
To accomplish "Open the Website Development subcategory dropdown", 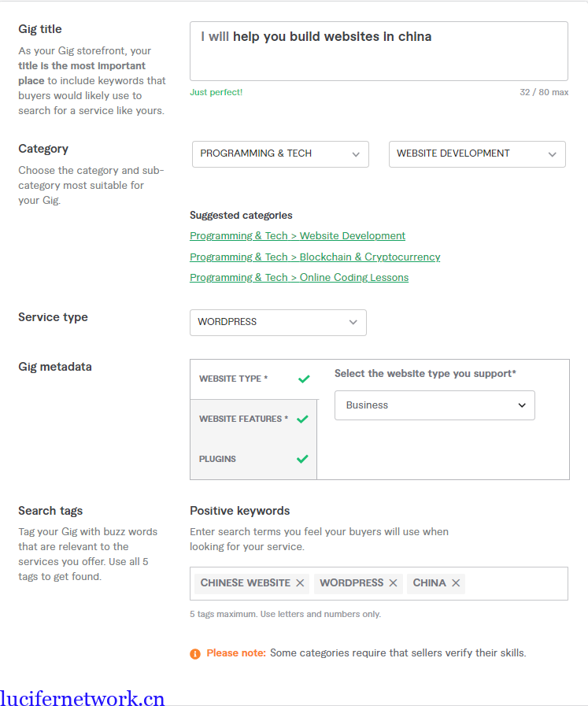I will (477, 153).
